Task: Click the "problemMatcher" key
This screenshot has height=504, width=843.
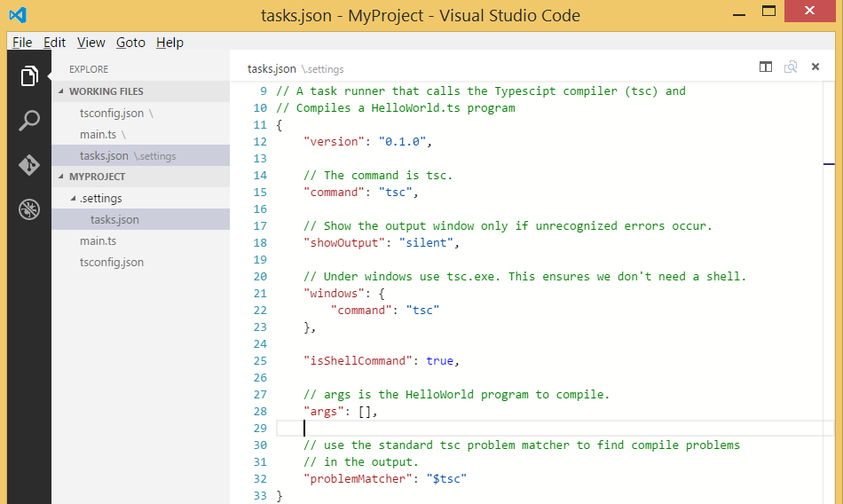Action: [358, 479]
